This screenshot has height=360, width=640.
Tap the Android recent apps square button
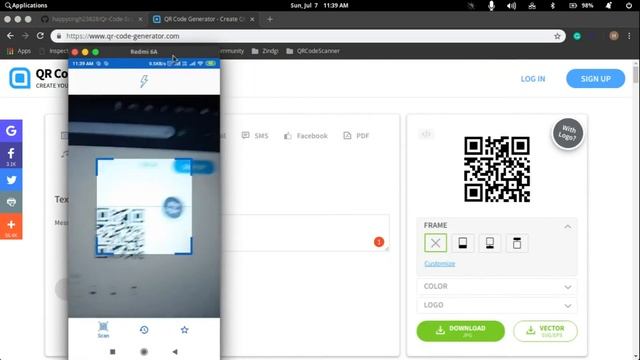point(113,351)
